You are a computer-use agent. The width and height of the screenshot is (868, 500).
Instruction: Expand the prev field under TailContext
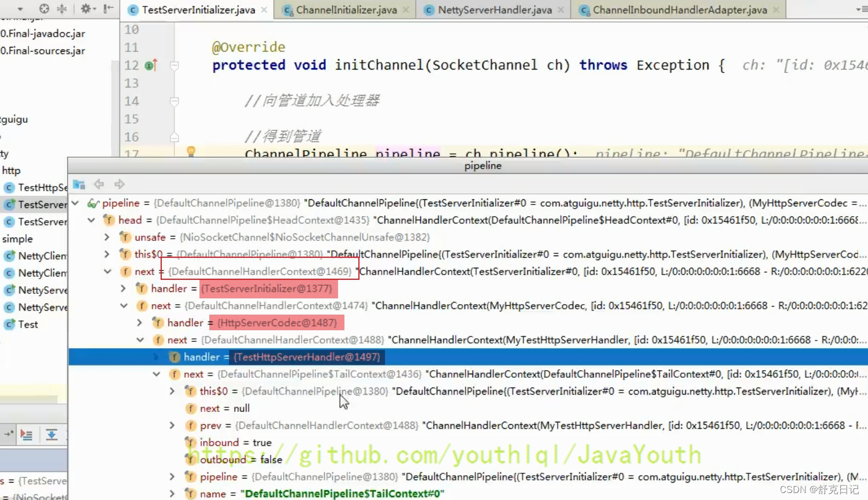click(x=172, y=426)
